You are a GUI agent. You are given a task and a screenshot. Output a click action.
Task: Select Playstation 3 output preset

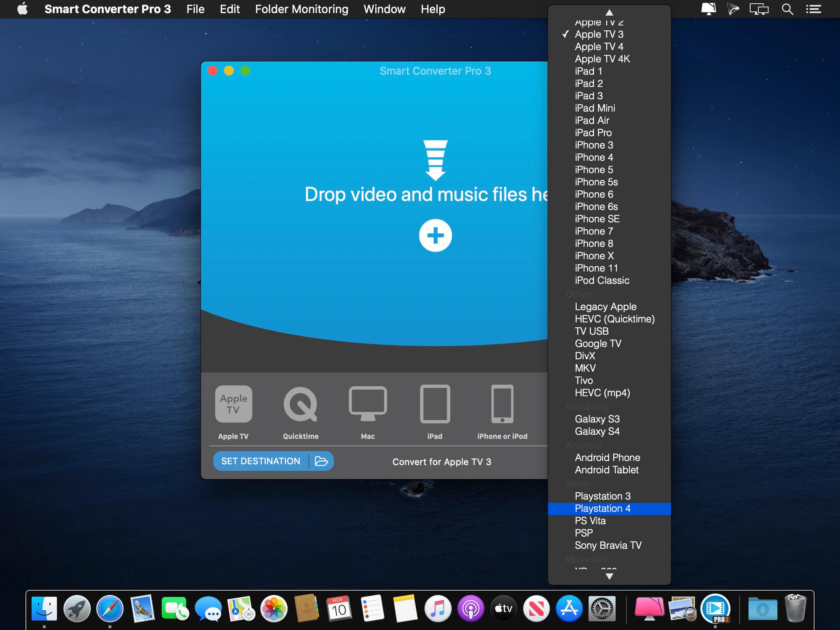click(602, 496)
